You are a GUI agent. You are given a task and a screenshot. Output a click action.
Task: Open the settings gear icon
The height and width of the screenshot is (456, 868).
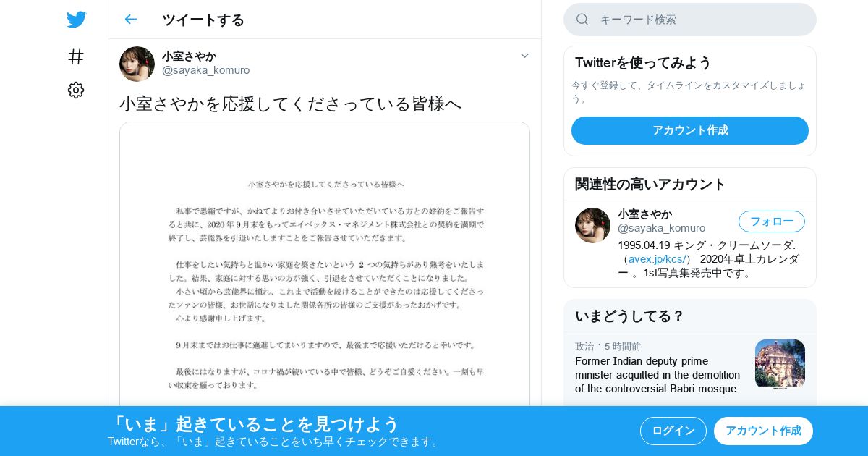pos(76,90)
